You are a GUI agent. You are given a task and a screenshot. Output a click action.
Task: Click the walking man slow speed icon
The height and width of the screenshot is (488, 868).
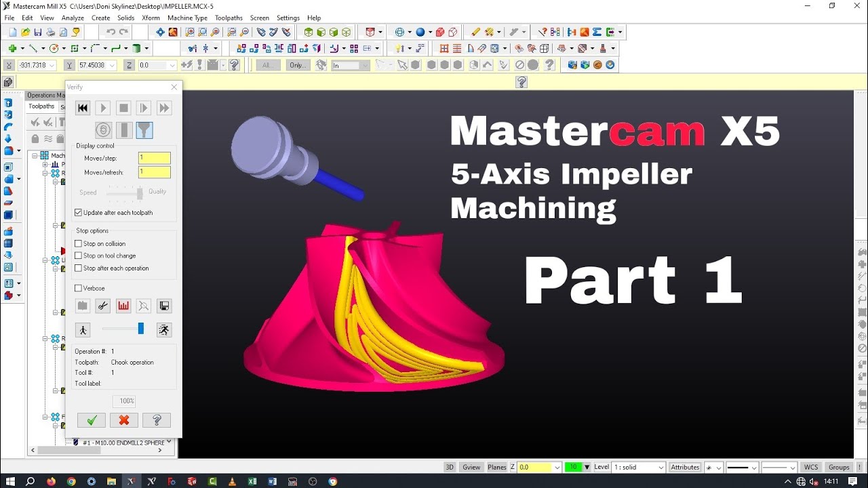click(83, 329)
